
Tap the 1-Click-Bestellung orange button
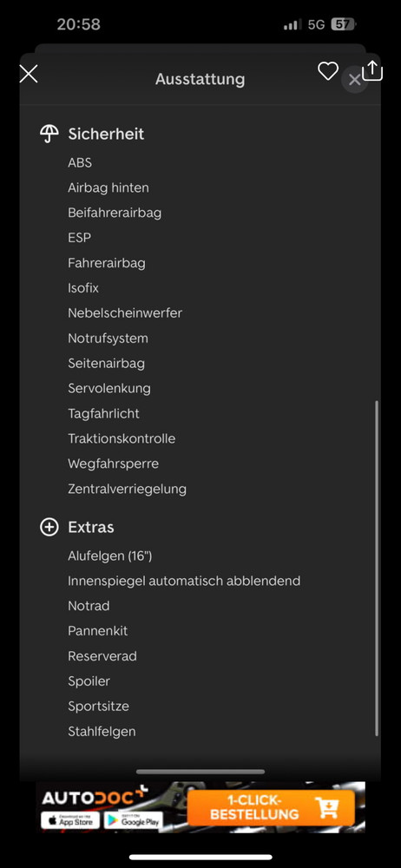pyautogui.click(x=271, y=807)
